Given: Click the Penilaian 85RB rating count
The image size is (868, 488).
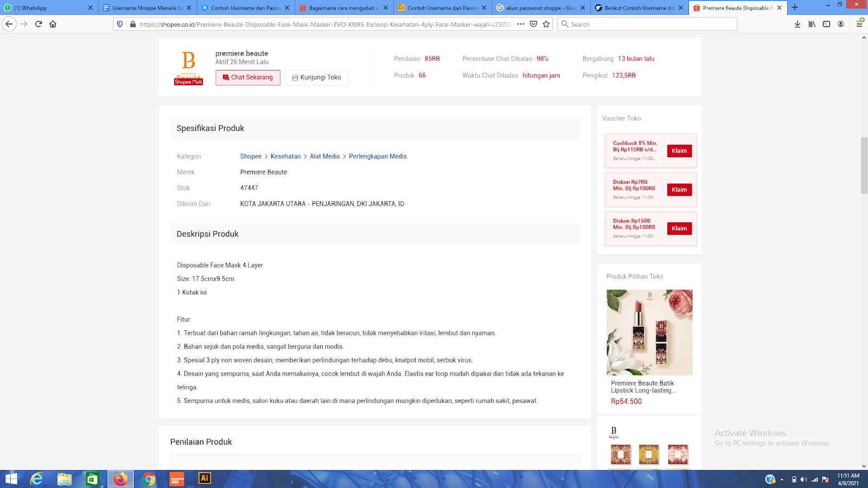Looking at the screenshot, I should pos(432,59).
